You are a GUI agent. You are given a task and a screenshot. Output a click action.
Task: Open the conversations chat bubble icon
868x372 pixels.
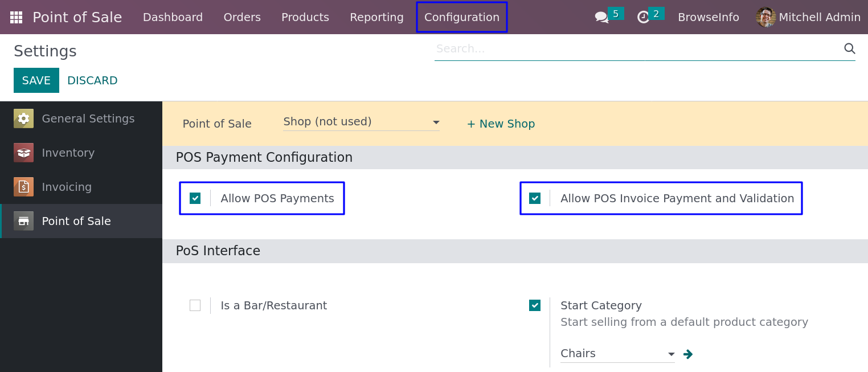(601, 18)
